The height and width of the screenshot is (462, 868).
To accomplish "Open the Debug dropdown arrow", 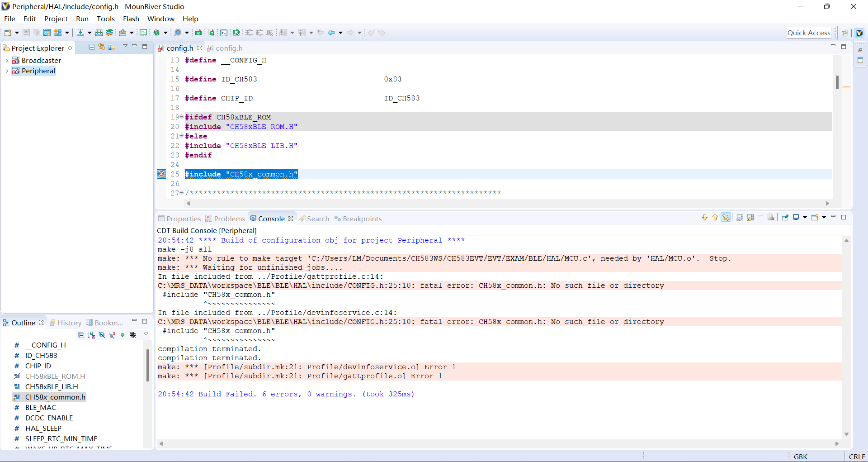I will (165, 33).
